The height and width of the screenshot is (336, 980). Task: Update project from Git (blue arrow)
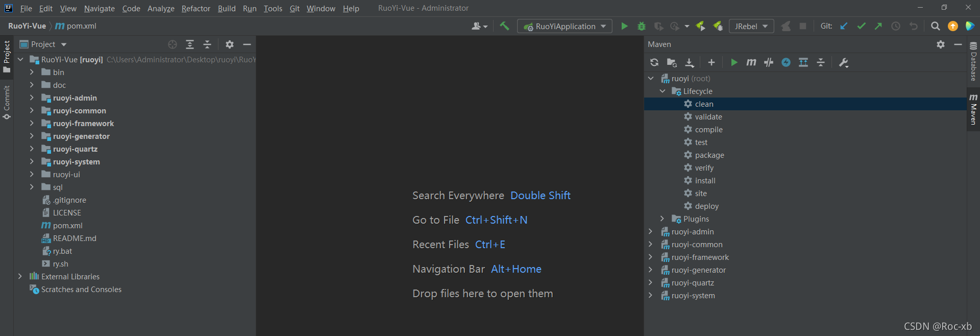click(844, 26)
